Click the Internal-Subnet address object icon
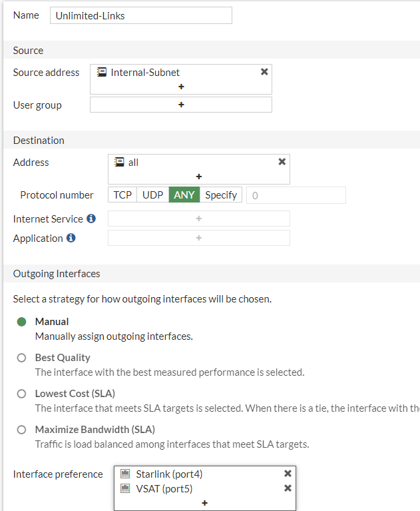The image size is (420, 511). click(102, 72)
